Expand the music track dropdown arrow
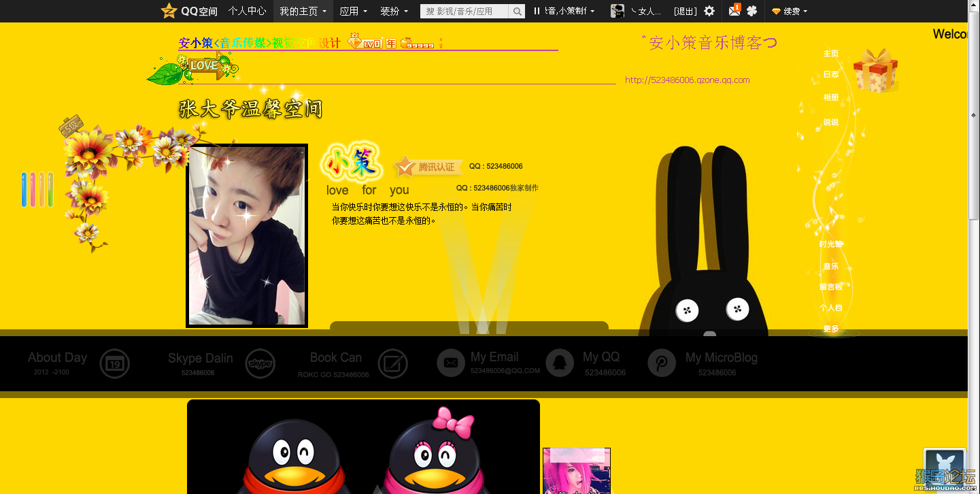This screenshot has height=494, width=980. (x=592, y=12)
